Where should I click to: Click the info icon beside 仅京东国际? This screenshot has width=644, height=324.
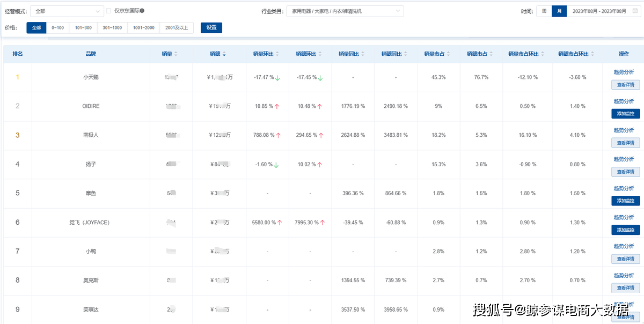coord(142,11)
